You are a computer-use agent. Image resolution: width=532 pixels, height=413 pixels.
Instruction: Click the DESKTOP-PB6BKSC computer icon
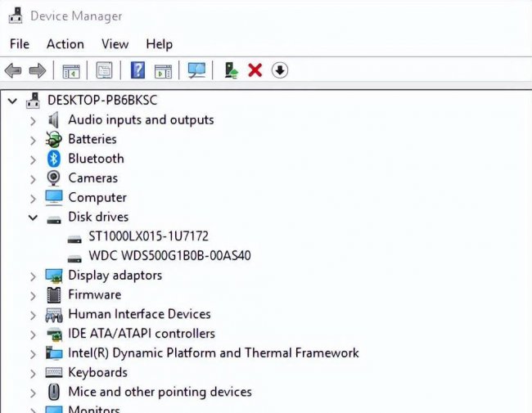tap(34, 101)
